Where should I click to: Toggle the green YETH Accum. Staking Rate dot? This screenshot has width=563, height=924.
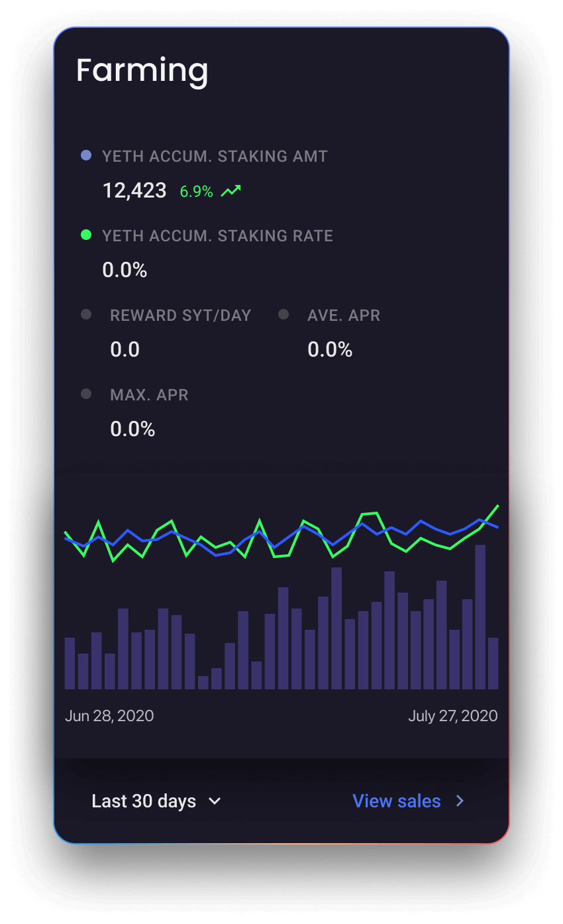click(x=85, y=235)
